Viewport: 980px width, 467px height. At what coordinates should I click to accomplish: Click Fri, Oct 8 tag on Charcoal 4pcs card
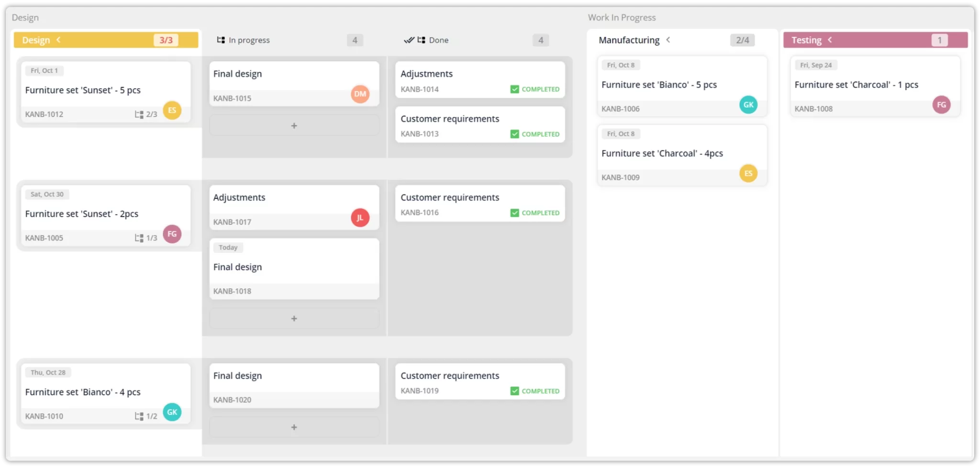(x=621, y=134)
